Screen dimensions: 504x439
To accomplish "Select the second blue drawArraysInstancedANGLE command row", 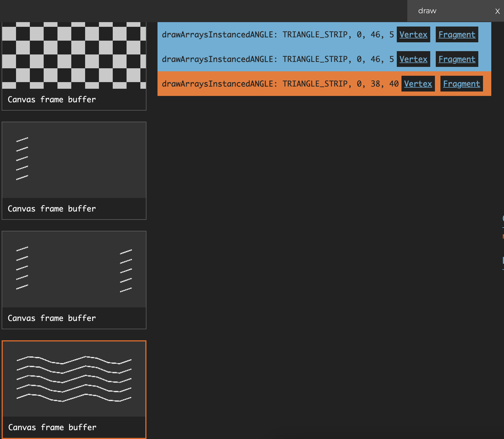I will coord(276,59).
